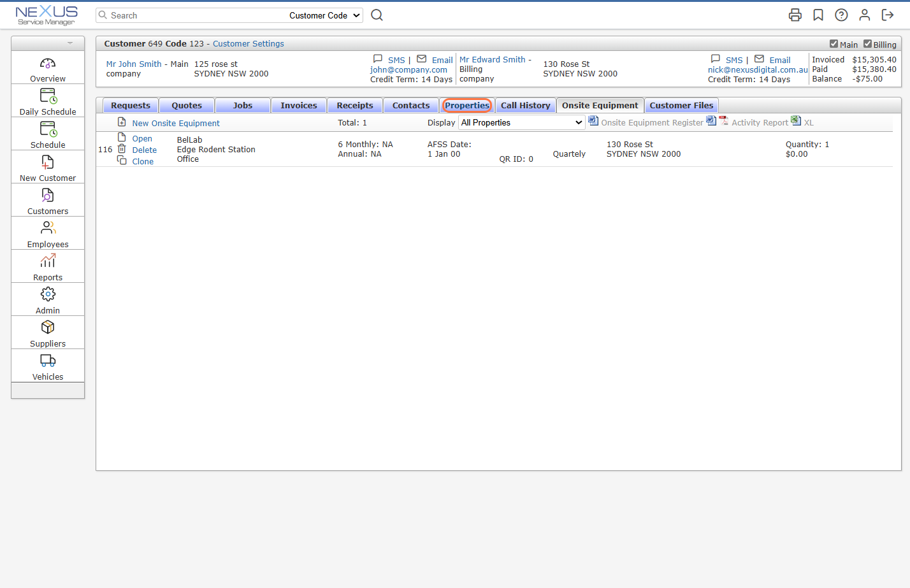Click the balance value -$75.00
Image resolution: width=910 pixels, height=588 pixels.
coord(867,79)
